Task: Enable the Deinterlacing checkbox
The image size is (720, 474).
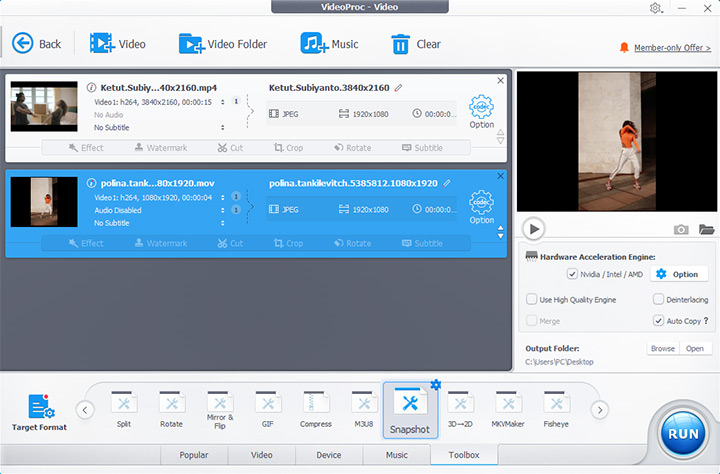Action: (658, 299)
